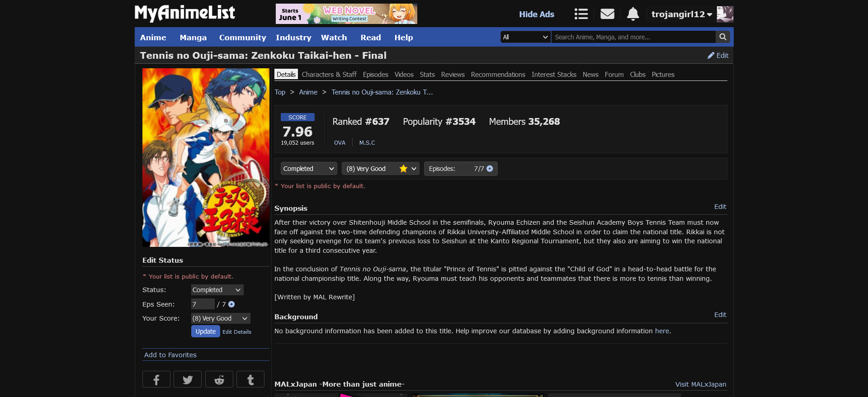The width and height of the screenshot is (868, 397).
Task: Click the Members 35,268 text
Action: tap(524, 122)
